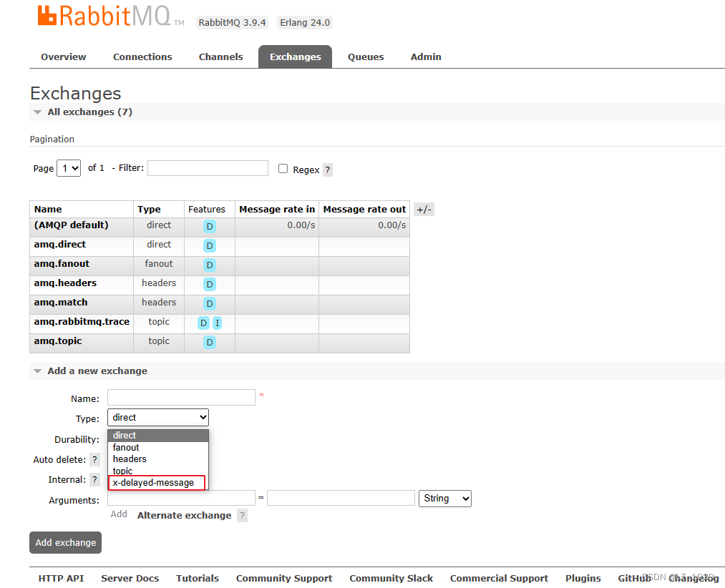This screenshot has height=588, width=725.
Task: Click the Add exchange button
Action: pyautogui.click(x=65, y=543)
